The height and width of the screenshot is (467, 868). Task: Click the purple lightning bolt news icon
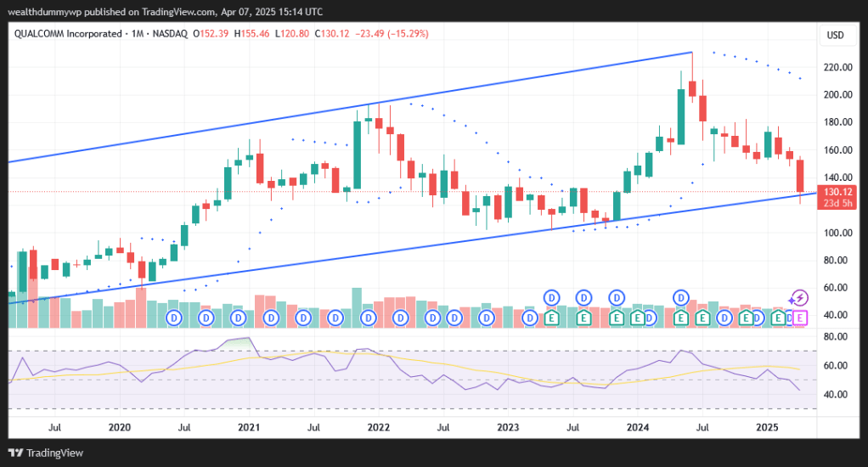coord(798,298)
